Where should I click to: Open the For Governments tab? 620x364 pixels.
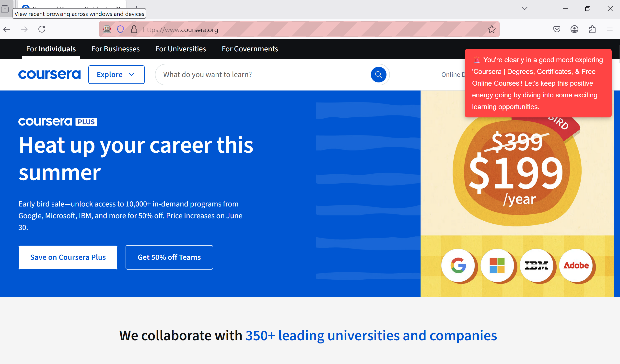pos(250,49)
